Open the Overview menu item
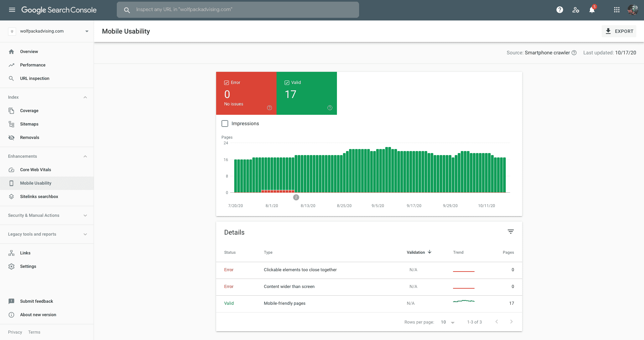This screenshot has height=340, width=644. click(47, 52)
